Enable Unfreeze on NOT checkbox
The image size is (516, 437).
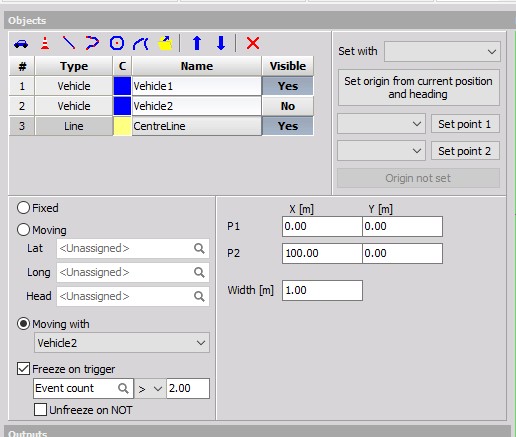point(40,410)
